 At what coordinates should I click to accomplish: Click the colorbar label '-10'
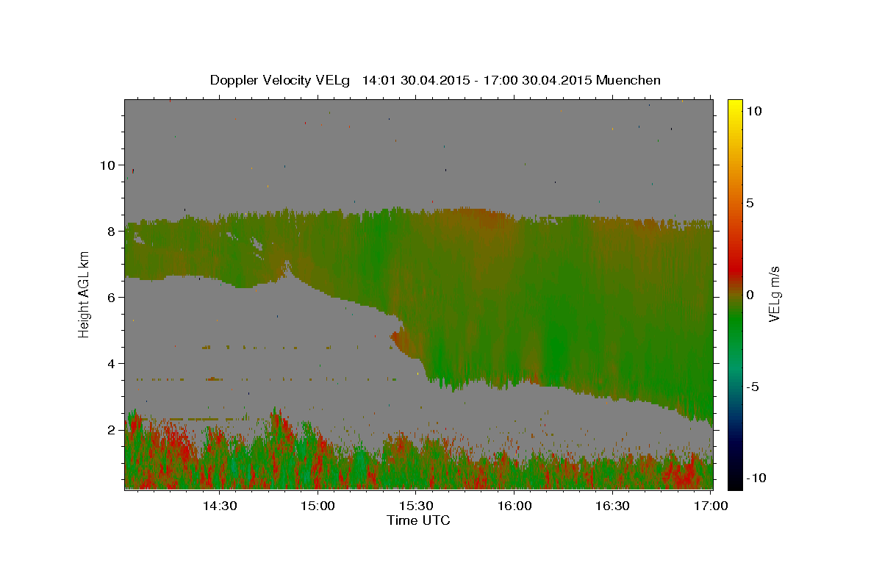click(755, 478)
